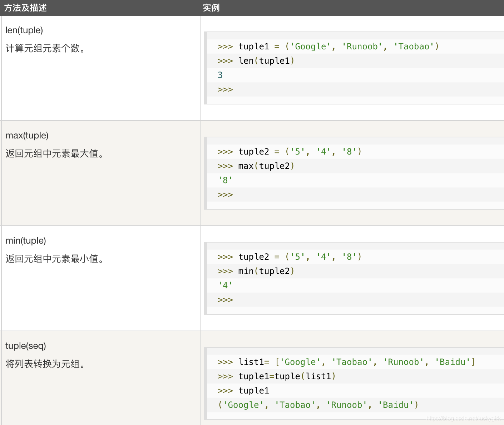Select the 'len(tuple)' method name
This screenshot has width=504, height=425.
pyautogui.click(x=24, y=30)
